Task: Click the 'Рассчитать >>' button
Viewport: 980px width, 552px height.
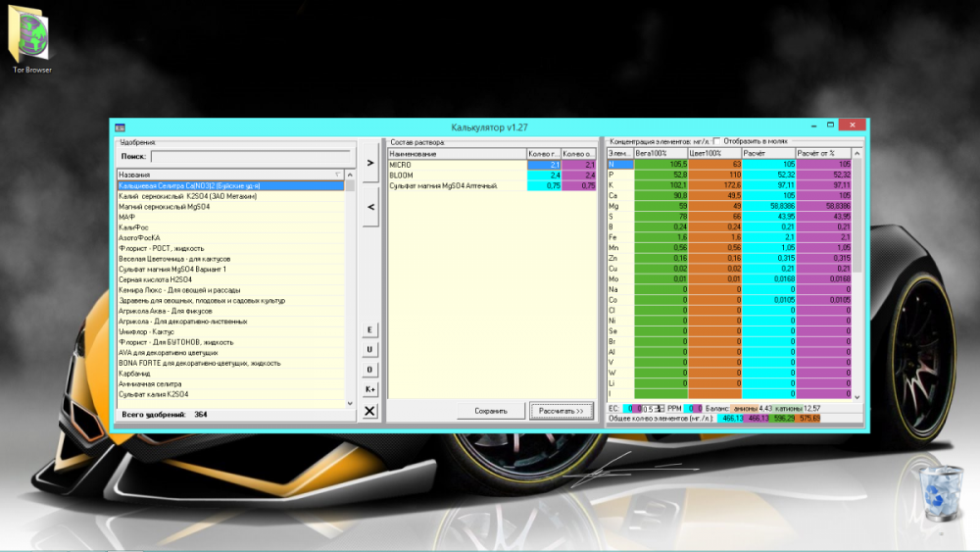Action: [562, 411]
